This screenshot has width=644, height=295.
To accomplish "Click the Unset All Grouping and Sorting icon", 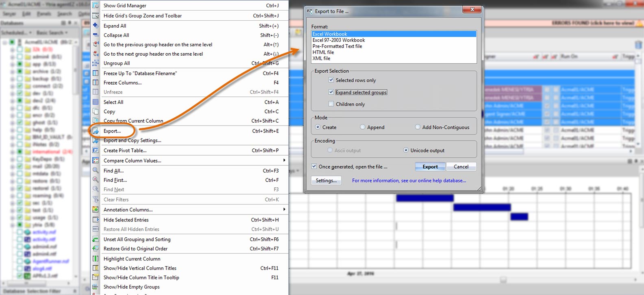I will coord(96,239).
